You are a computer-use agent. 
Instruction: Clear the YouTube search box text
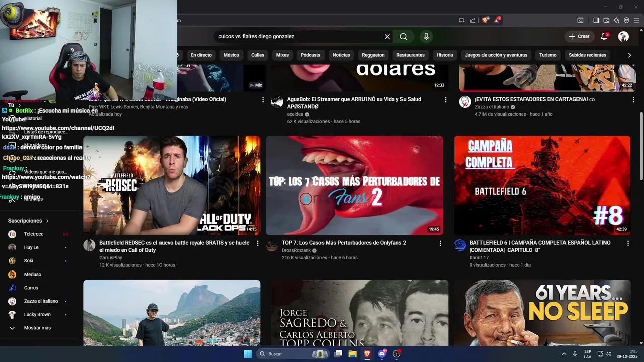(x=387, y=37)
